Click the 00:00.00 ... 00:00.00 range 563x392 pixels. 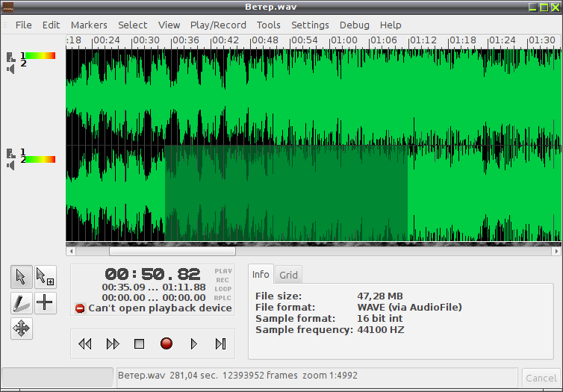(x=154, y=298)
